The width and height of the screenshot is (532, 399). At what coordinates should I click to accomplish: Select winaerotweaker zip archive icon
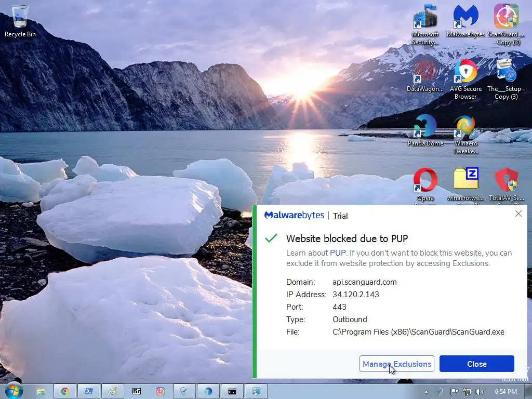click(465, 185)
